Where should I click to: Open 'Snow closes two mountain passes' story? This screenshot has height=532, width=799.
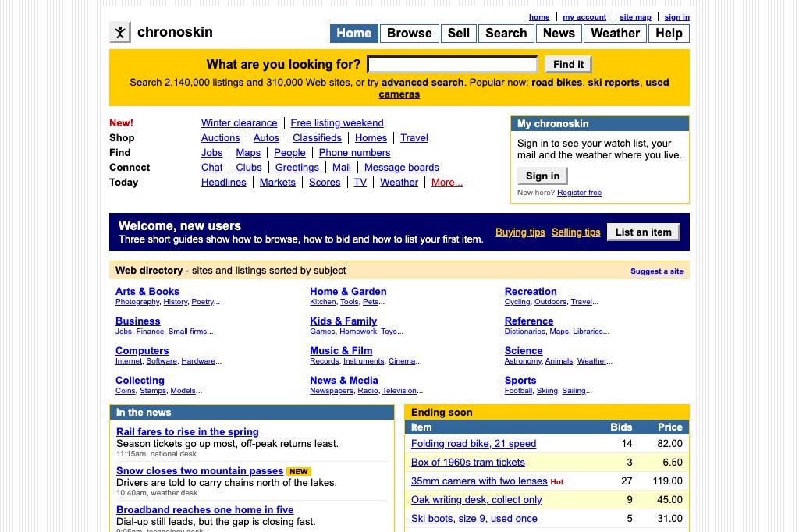pos(199,471)
